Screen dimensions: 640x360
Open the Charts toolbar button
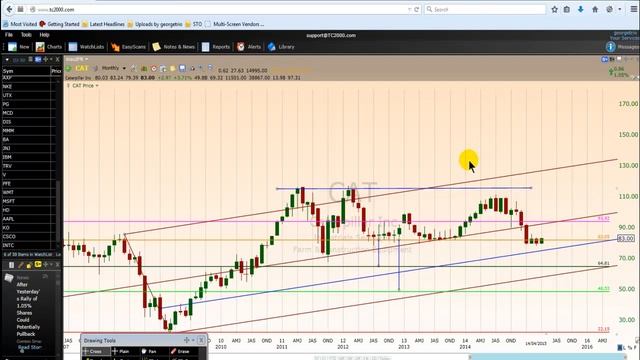49,47
